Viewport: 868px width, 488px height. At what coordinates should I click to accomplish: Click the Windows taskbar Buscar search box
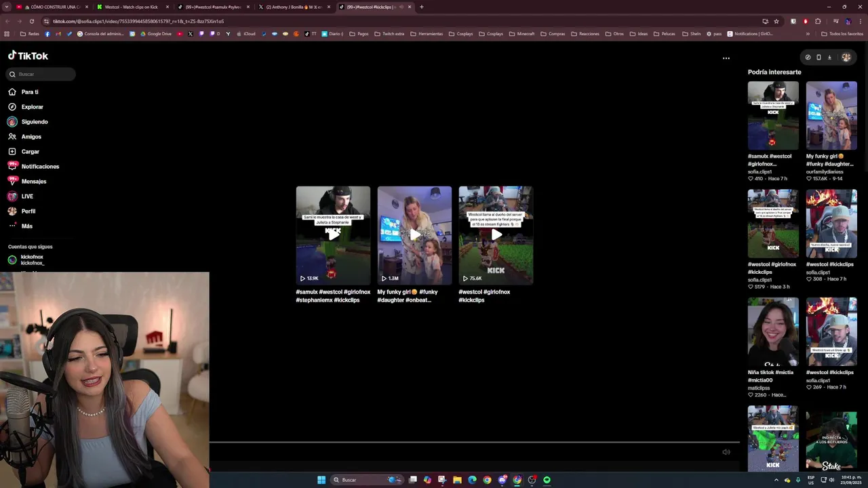pyautogui.click(x=367, y=480)
